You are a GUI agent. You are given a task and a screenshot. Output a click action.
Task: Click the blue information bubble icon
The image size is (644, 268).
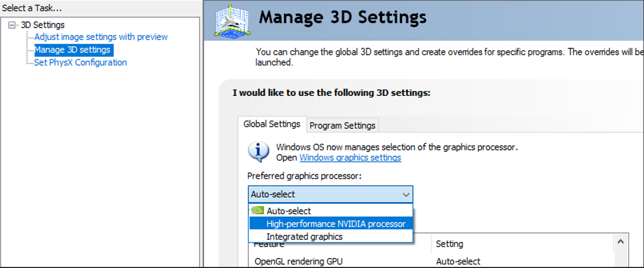259,152
